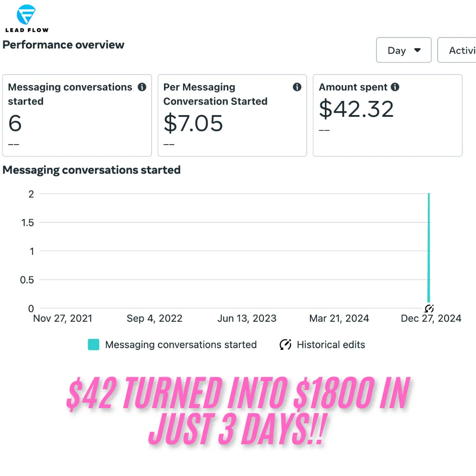This screenshot has height=476, width=476.
Task: Click info icon on Per Messaging Conversation card
Action: [x=297, y=87]
